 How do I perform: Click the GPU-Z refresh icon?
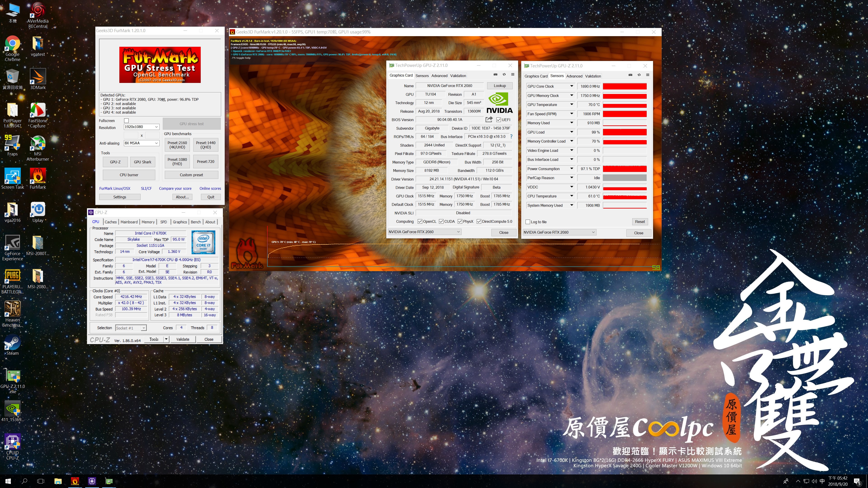coord(504,74)
